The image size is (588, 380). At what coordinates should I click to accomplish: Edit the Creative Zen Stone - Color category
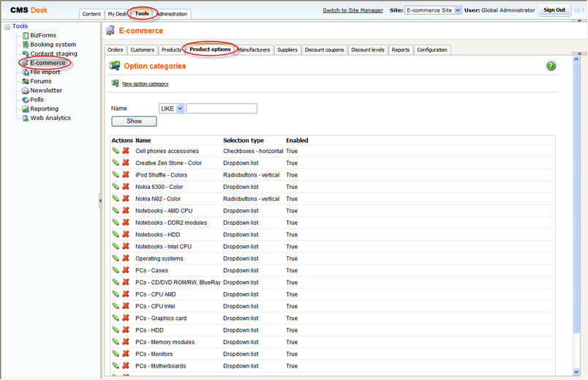(116, 163)
